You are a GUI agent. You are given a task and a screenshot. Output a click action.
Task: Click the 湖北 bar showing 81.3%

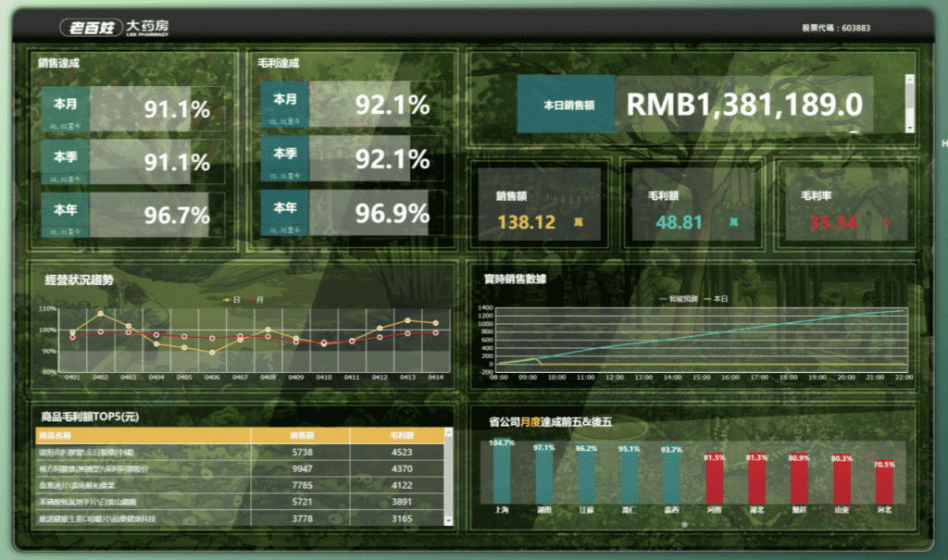pyautogui.click(x=756, y=479)
